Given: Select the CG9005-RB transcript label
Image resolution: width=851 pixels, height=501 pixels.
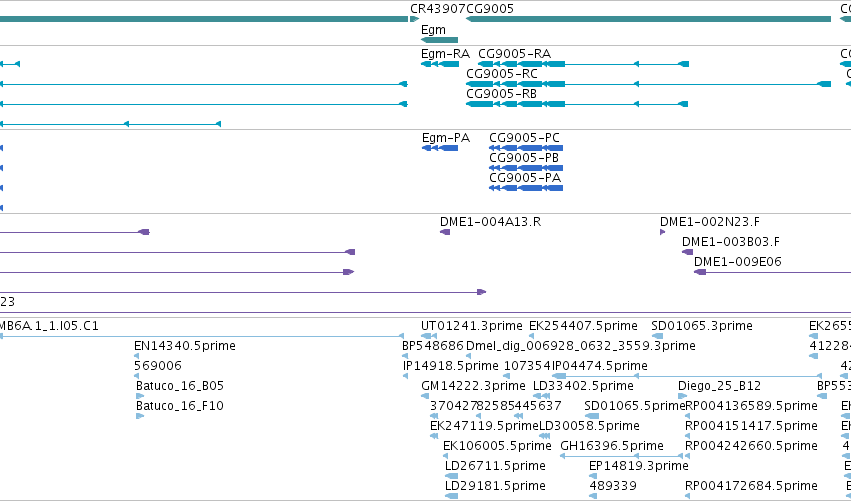Looking at the screenshot, I should pos(501,94).
